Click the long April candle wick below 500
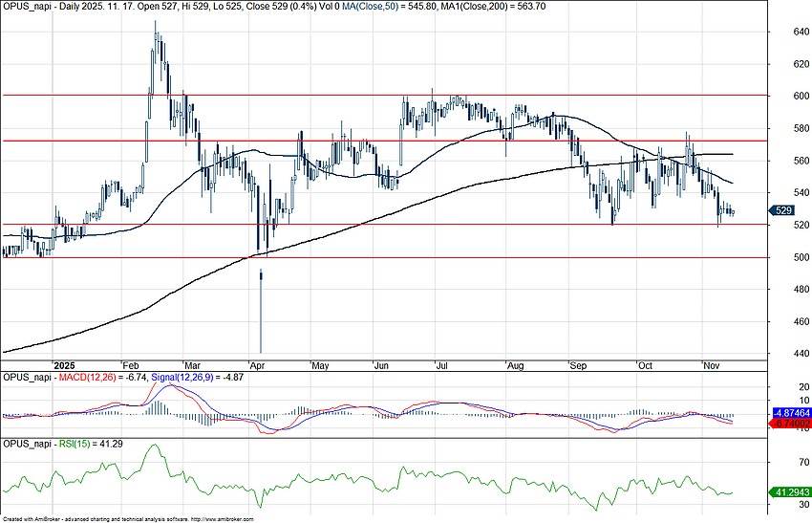This screenshot has width=812, height=523. (261, 316)
